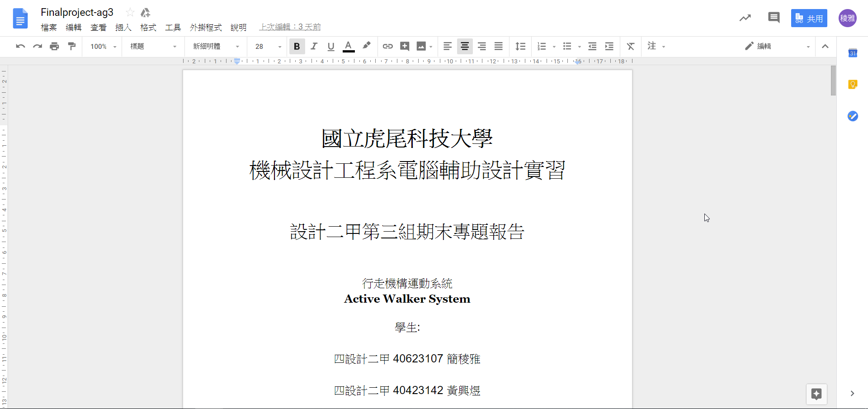
Task: Toggle bold formatting
Action: coord(297,46)
